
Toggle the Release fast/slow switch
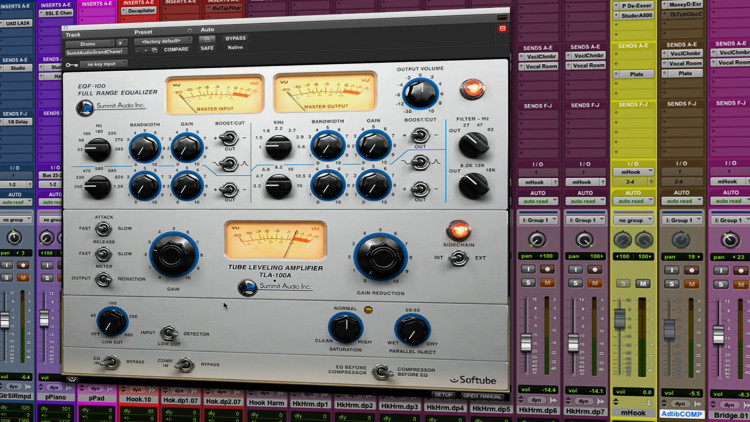click(x=103, y=254)
